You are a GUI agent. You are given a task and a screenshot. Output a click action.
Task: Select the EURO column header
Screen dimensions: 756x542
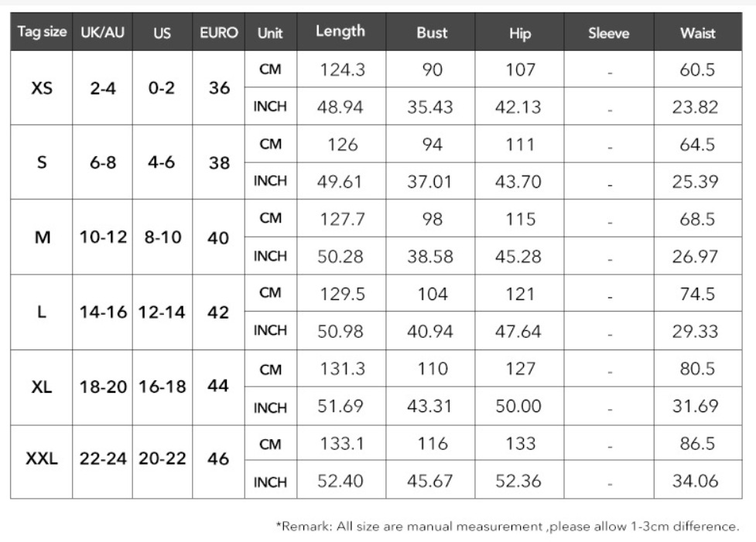(x=219, y=33)
